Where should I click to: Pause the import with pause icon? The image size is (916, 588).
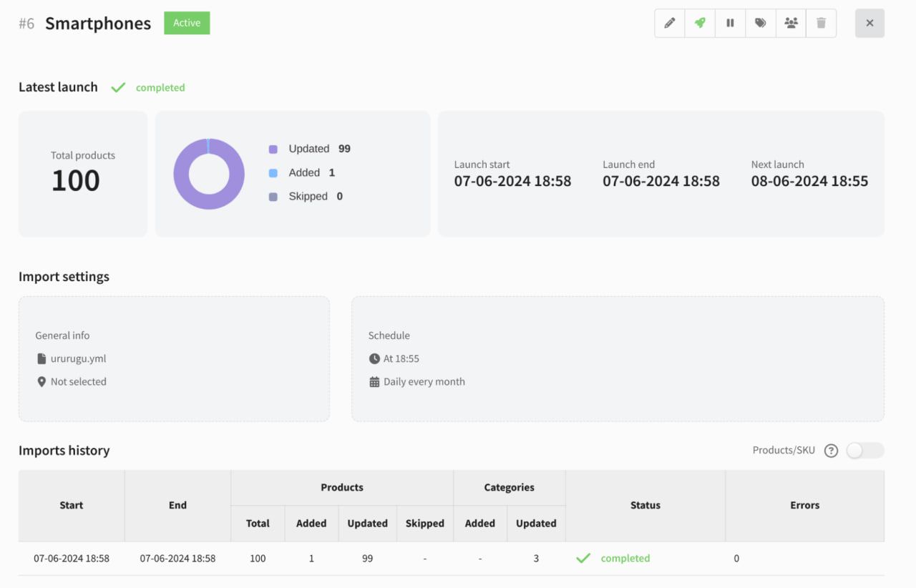coord(730,23)
